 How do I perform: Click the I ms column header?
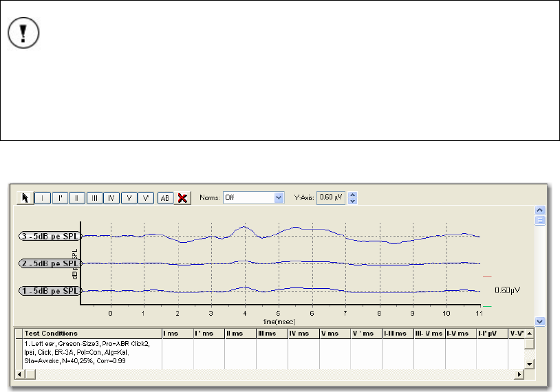tap(178, 334)
